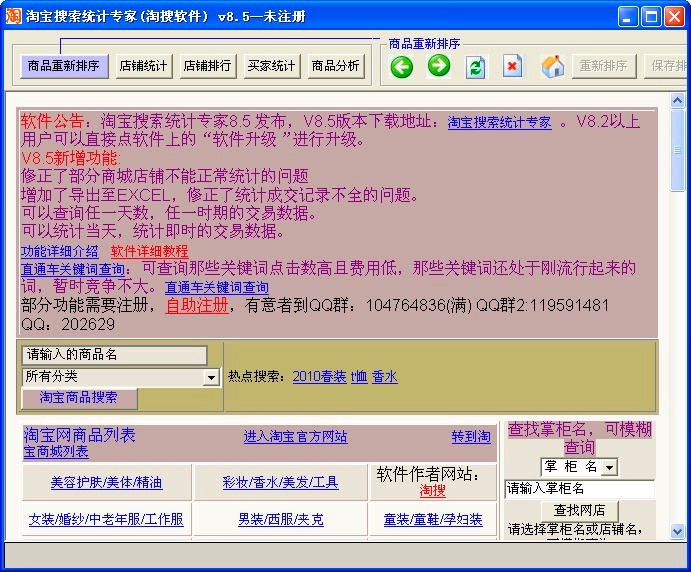691x572 pixels.
Task: Open the 宝商城列表 link
Action: pos(56,452)
